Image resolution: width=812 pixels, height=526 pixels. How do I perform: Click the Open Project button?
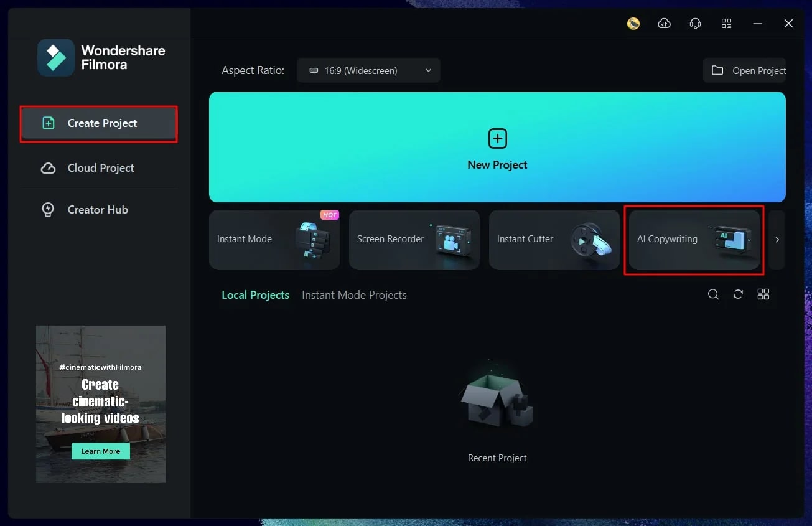(745, 70)
